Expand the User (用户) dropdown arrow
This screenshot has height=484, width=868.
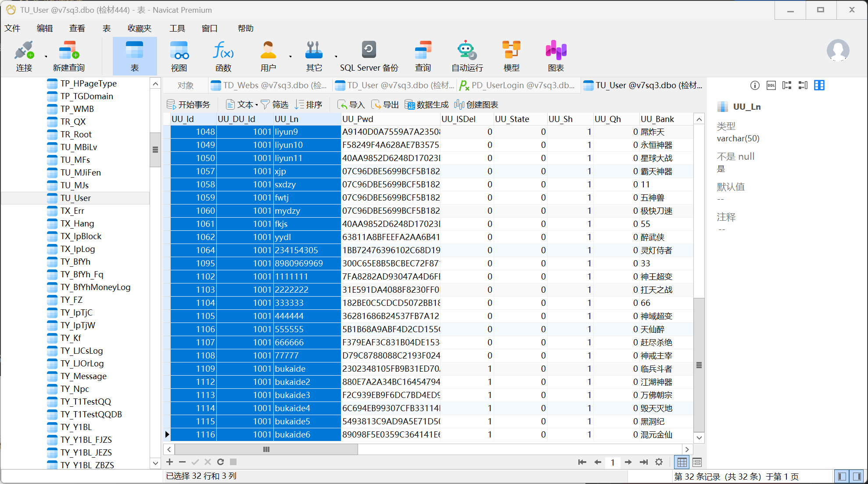(x=291, y=57)
